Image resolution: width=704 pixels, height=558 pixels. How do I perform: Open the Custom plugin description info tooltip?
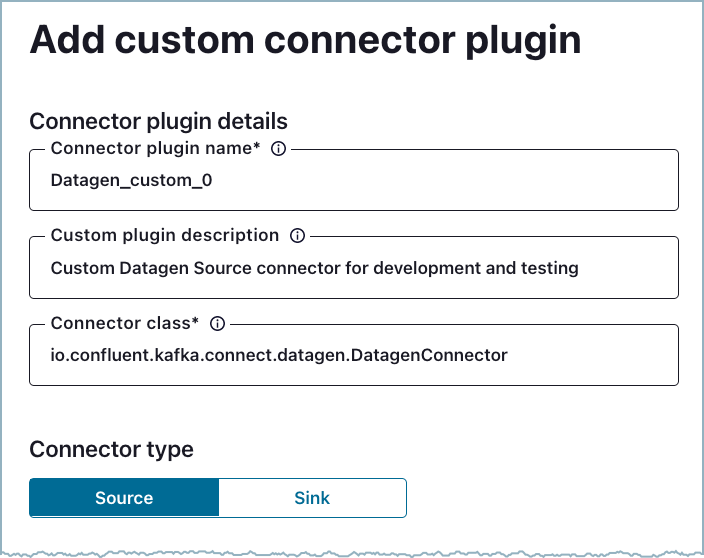click(x=297, y=236)
